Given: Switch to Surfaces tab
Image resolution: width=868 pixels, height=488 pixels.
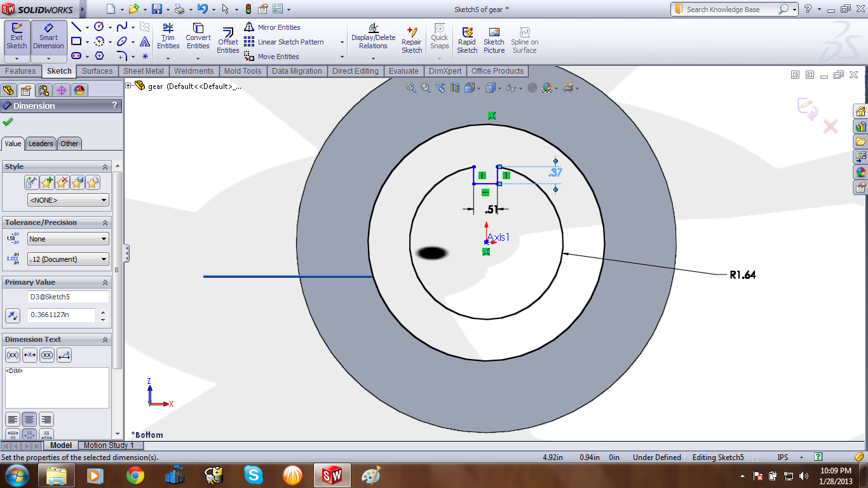Looking at the screenshot, I should (x=97, y=71).
